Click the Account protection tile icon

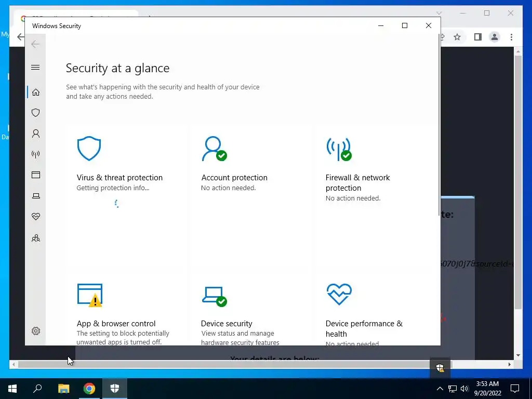214,148
